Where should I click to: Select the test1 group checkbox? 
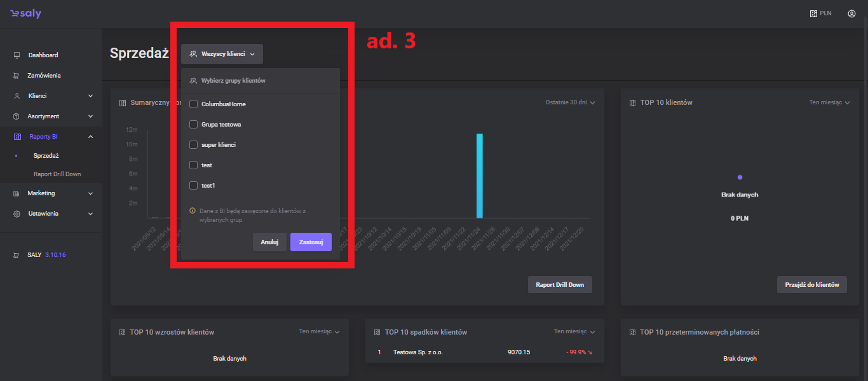pos(194,186)
